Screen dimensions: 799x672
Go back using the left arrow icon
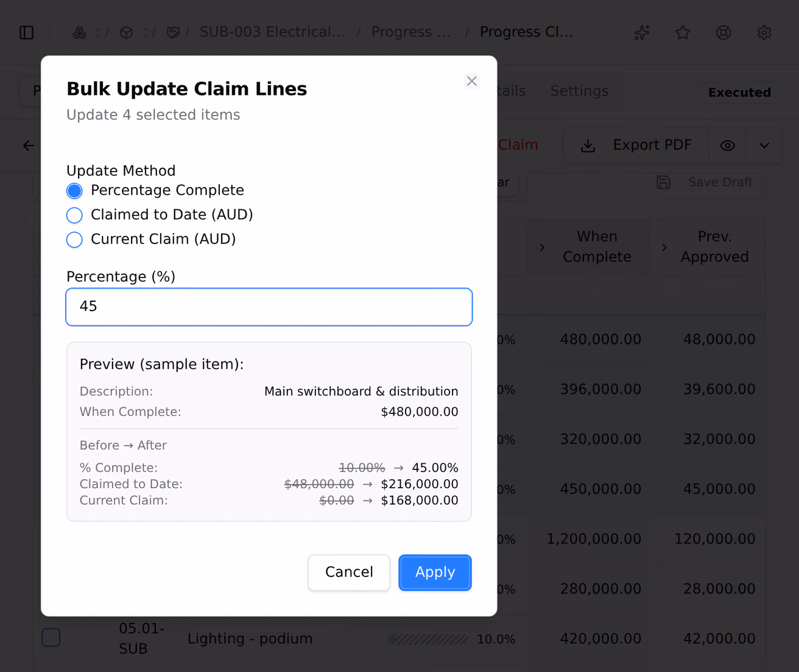[x=29, y=145]
